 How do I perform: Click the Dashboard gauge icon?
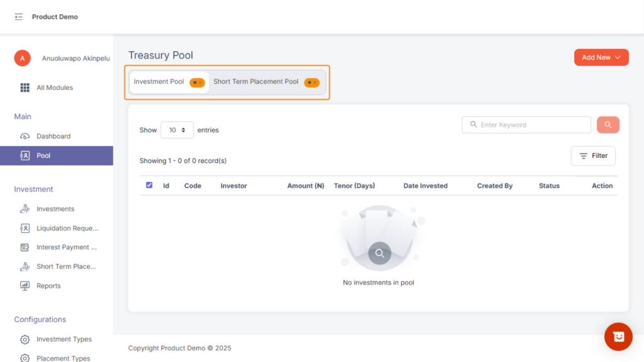point(25,136)
